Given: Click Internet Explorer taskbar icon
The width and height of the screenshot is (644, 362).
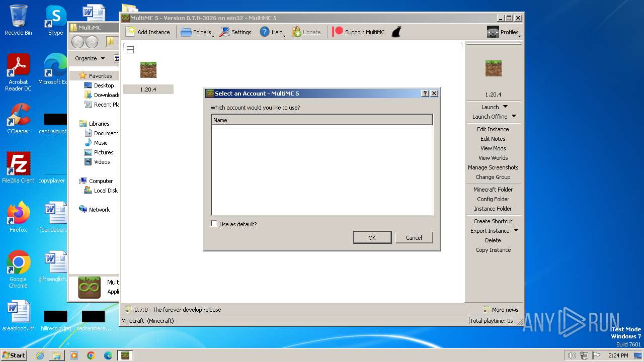Looking at the screenshot, I should tap(40, 355).
